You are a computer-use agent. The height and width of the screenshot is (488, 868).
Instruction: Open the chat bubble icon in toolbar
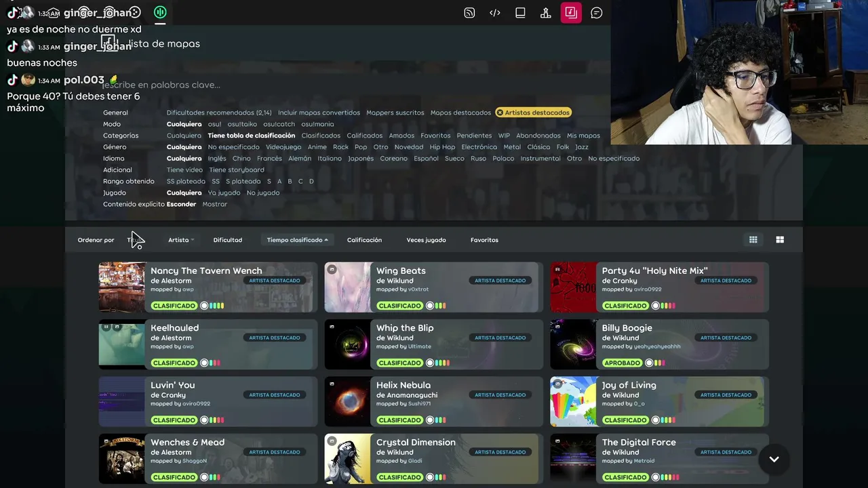[597, 13]
